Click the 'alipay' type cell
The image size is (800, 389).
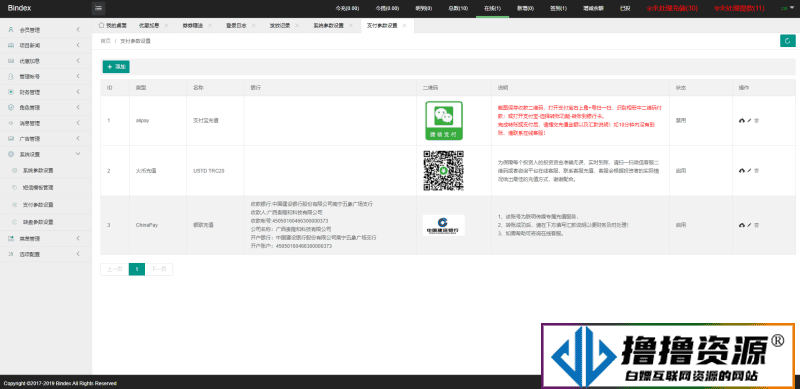142,120
